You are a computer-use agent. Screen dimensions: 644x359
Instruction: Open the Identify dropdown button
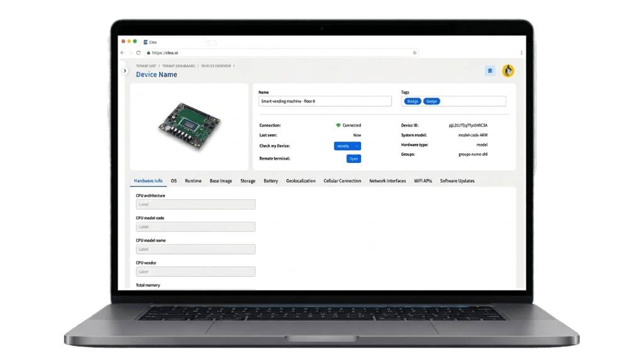pos(347,146)
